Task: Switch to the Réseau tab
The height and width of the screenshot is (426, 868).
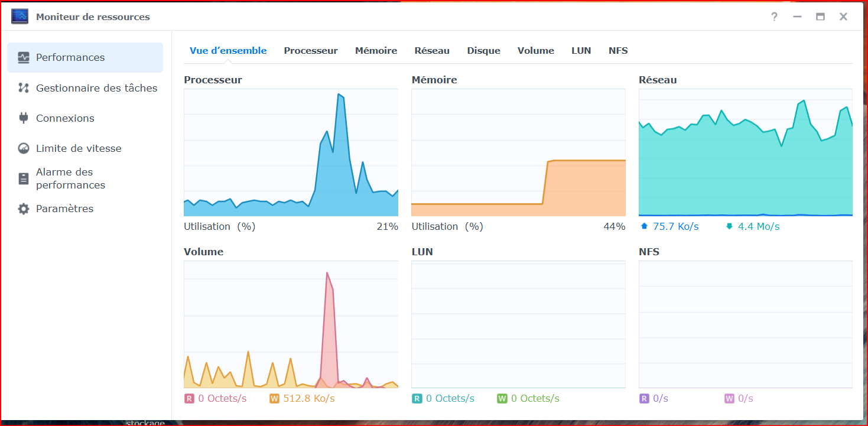Action: (x=432, y=51)
